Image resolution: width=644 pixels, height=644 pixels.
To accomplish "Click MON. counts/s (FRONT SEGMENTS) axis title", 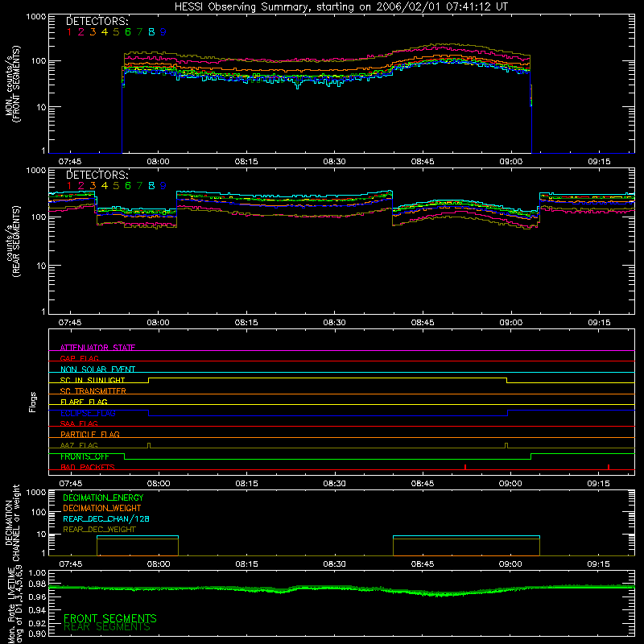I will pos(12,84).
